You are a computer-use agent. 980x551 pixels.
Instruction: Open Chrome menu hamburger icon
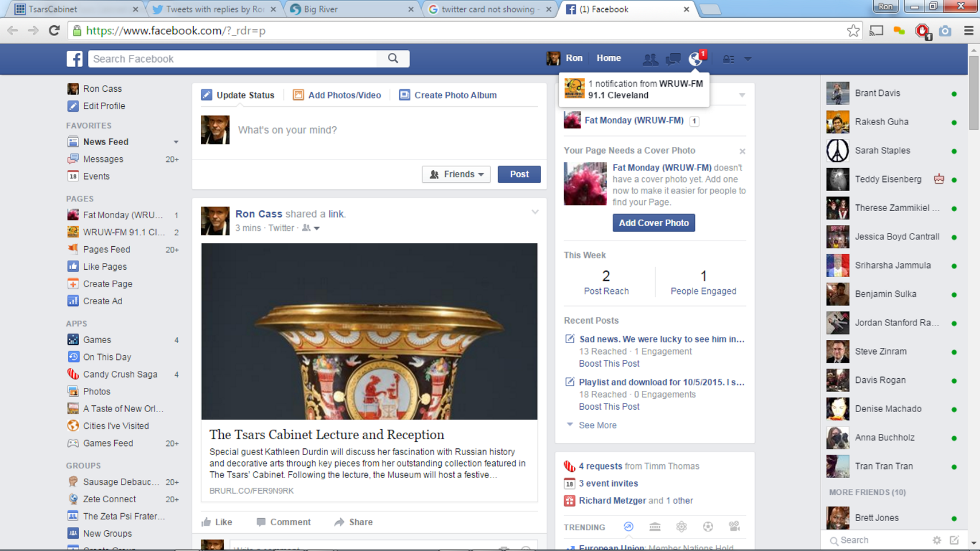click(969, 31)
